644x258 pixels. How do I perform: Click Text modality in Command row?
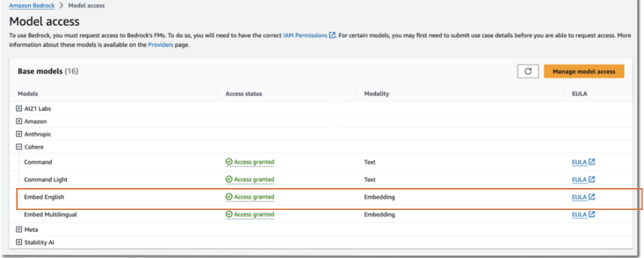pyautogui.click(x=369, y=162)
